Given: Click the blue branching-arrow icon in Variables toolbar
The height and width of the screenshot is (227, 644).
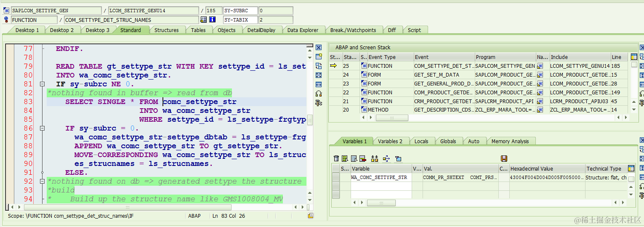Looking at the screenshot, I should click(x=386, y=158).
